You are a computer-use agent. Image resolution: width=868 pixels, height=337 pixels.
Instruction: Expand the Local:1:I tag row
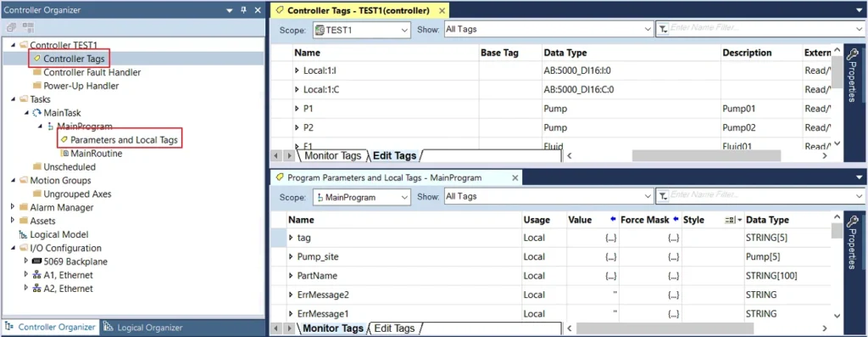tap(297, 70)
